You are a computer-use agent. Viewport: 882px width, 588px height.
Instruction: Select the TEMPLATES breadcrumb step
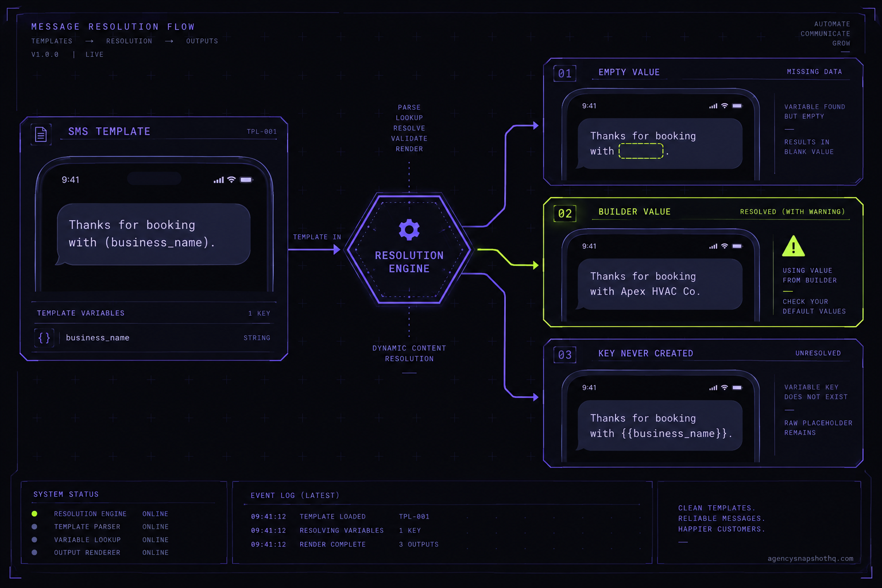click(x=52, y=41)
